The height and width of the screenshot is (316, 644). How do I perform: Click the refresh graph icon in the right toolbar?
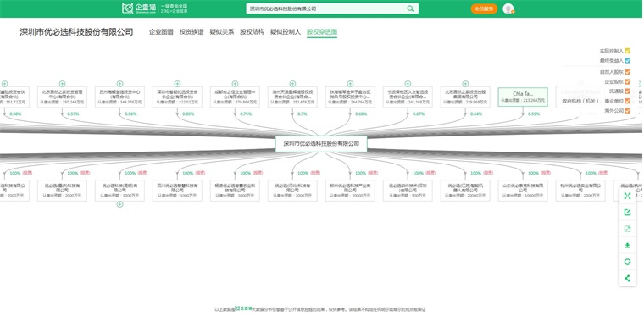(x=627, y=262)
